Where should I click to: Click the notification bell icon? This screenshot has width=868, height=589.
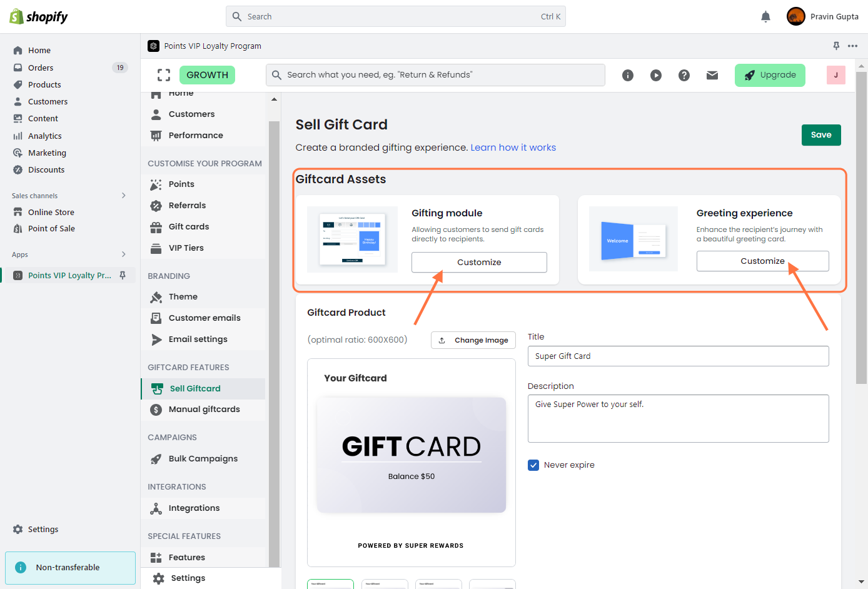click(x=765, y=17)
